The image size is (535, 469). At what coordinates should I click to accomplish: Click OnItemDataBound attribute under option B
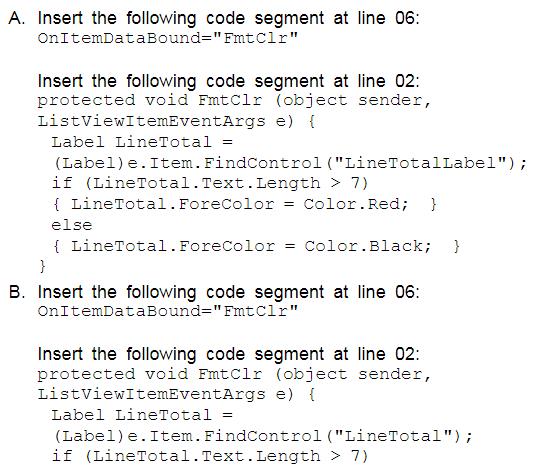[x=168, y=311]
